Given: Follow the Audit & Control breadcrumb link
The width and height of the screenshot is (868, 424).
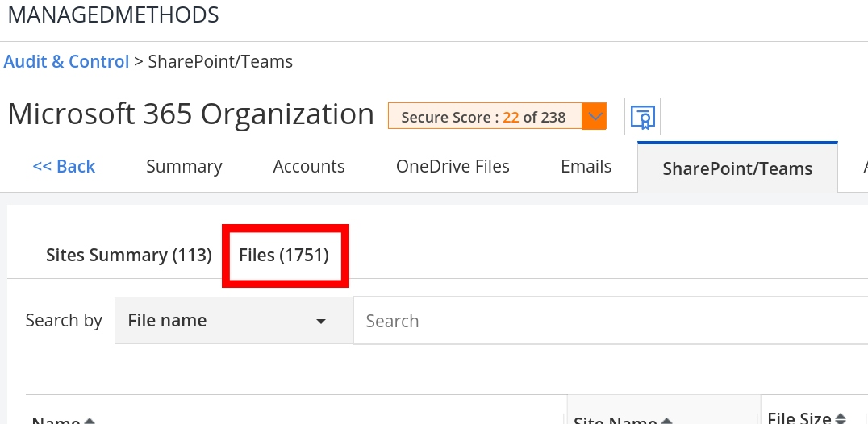Looking at the screenshot, I should 66,62.
